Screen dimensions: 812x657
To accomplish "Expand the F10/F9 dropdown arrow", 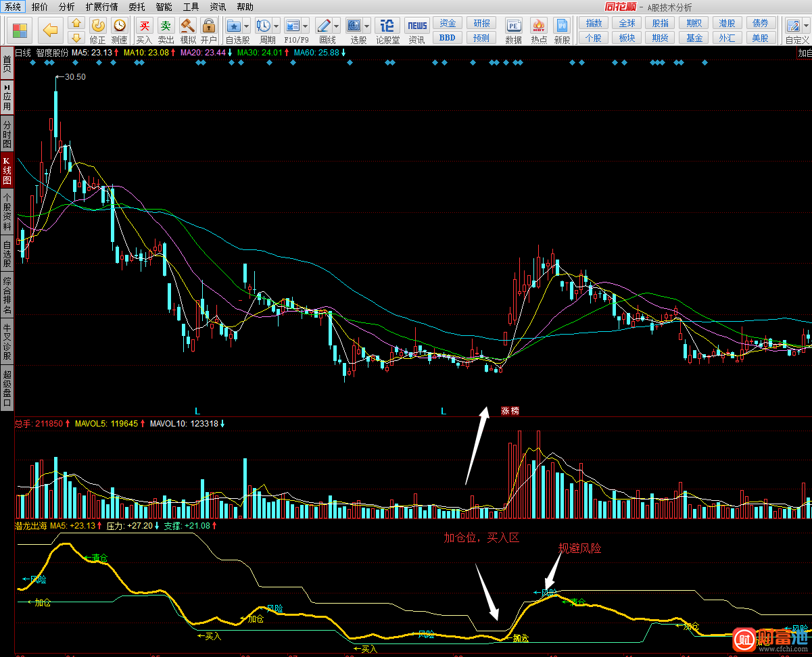I will (x=306, y=26).
